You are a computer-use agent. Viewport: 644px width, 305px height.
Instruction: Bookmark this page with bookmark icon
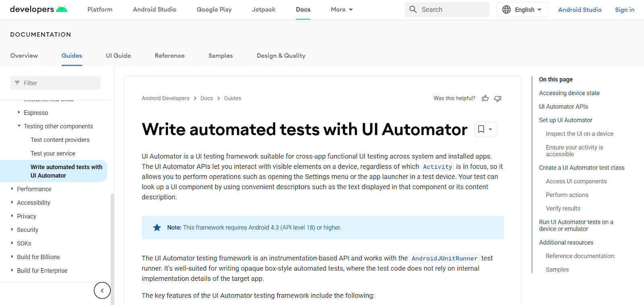pyautogui.click(x=481, y=129)
